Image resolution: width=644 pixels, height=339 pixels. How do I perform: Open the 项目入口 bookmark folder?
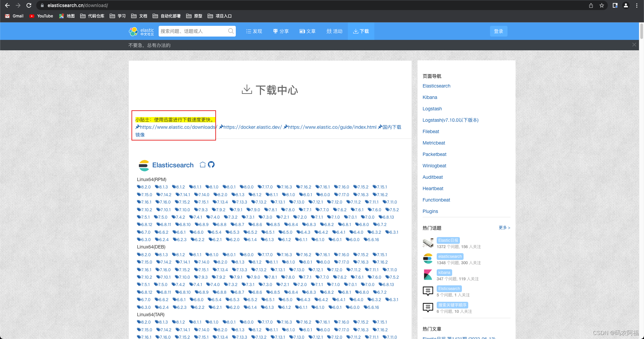coord(220,16)
